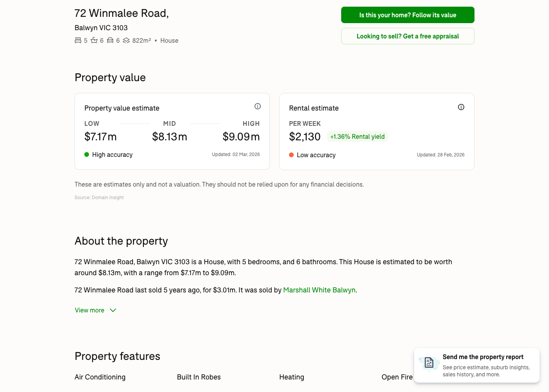The image size is (549, 392).
Task: Click the car spaces icon
Action: 110,40
